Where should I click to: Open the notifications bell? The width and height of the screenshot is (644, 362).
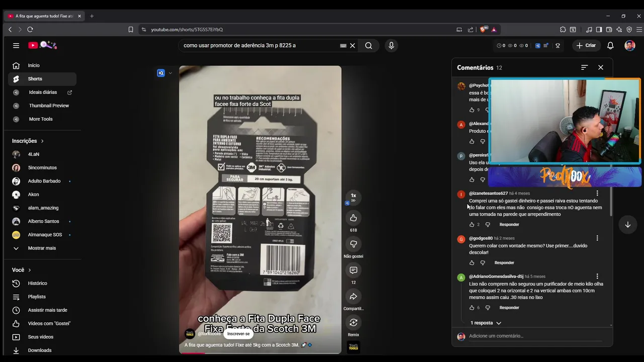pyautogui.click(x=610, y=45)
